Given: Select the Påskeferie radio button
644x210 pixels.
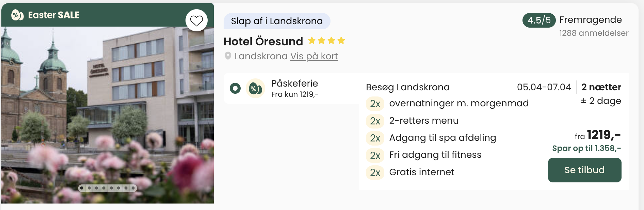Looking at the screenshot, I should [x=235, y=88].
